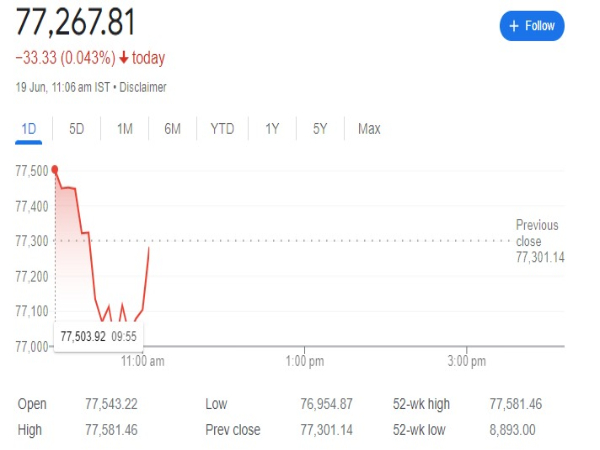Image resolution: width=600 pixels, height=450 pixels.
Task: Select the Max range tab
Action: click(369, 129)
